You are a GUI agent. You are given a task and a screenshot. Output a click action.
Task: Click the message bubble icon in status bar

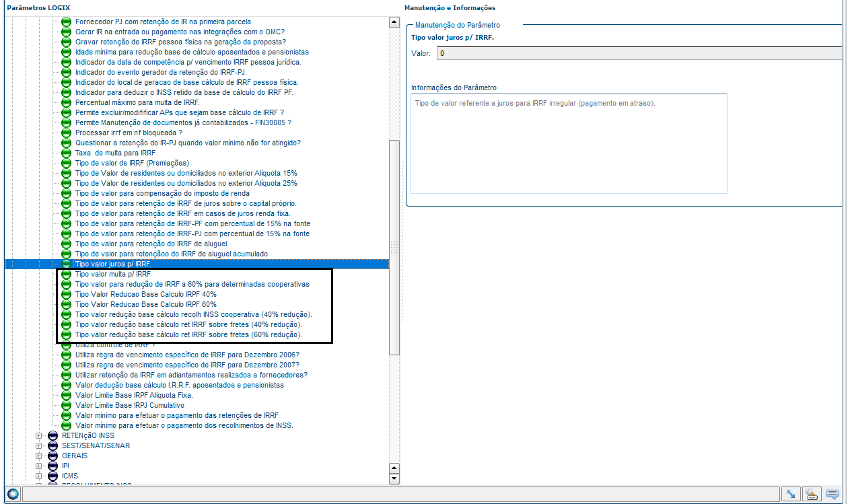[x=833, y=495]
